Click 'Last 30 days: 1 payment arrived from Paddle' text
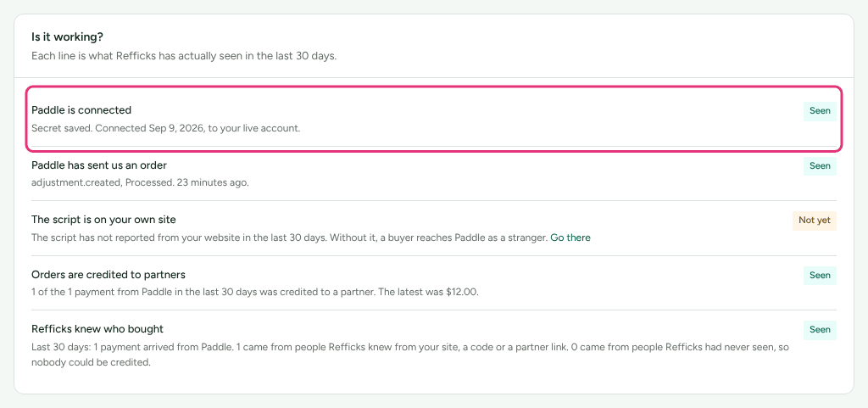Image resolution: width=868 pixels, height=408 pixels. [x=410, y=355]
